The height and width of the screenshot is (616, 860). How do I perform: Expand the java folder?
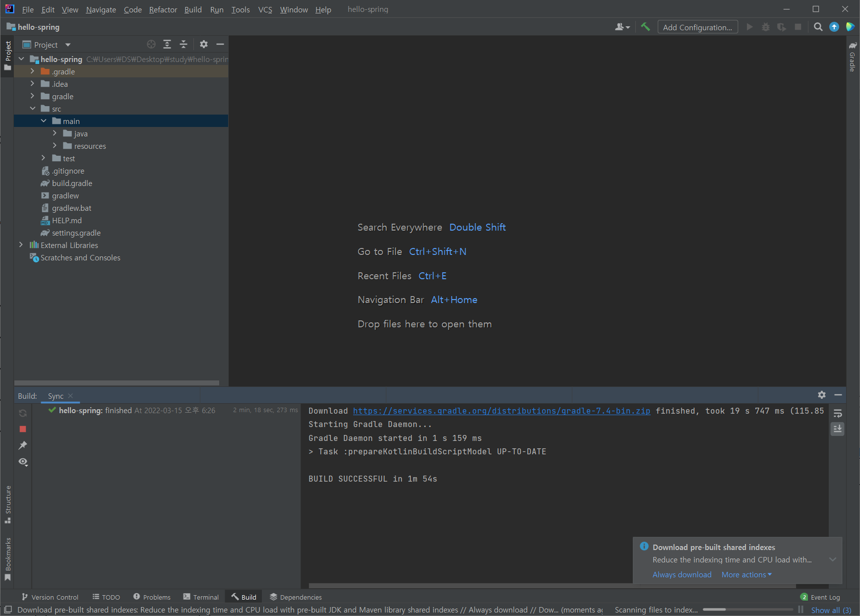[x=55, y=133]
